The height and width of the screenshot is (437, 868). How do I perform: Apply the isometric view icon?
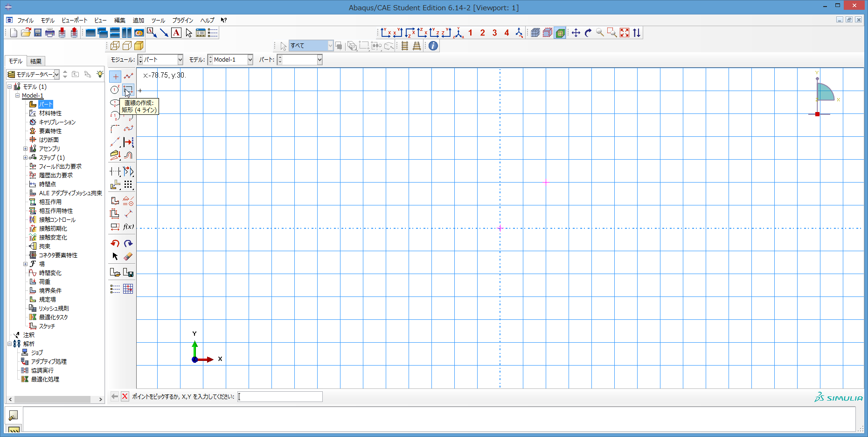(x=458, y=33)
